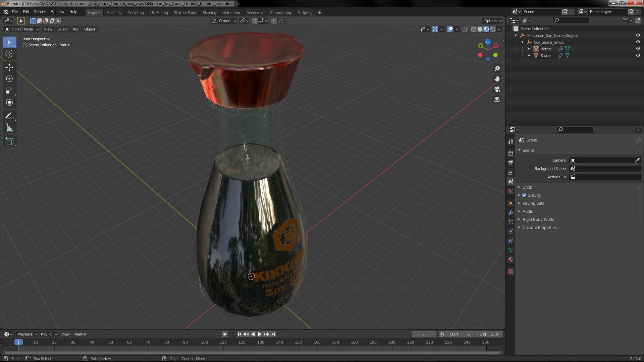The height and width of the screenshot is (362, 644).
Task: Toggle snapping magnet in header
Action: coord(255,21)
